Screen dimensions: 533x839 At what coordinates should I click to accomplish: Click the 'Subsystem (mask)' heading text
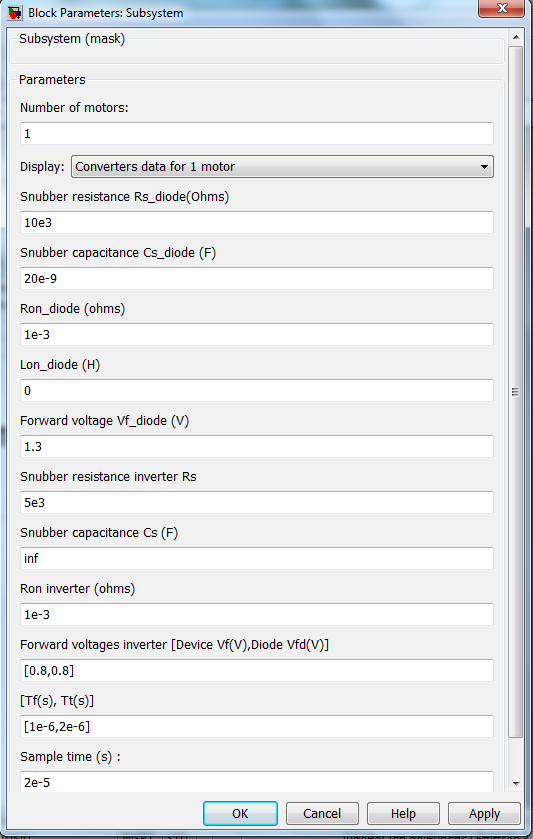click(x=72, y=39)
